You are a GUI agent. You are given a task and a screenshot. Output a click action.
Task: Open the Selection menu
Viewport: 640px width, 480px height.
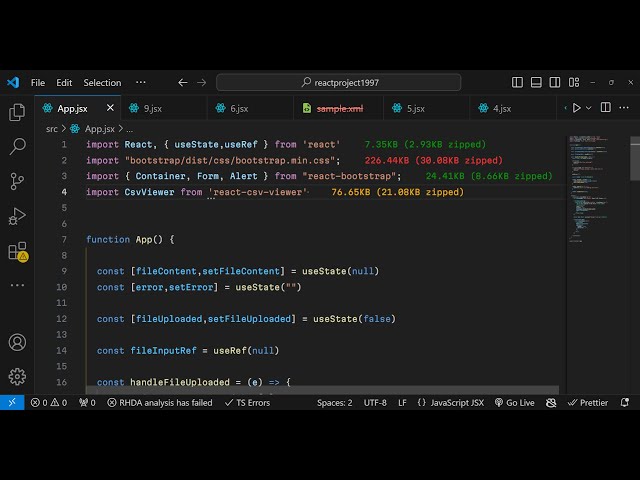(x=102, y=83)
